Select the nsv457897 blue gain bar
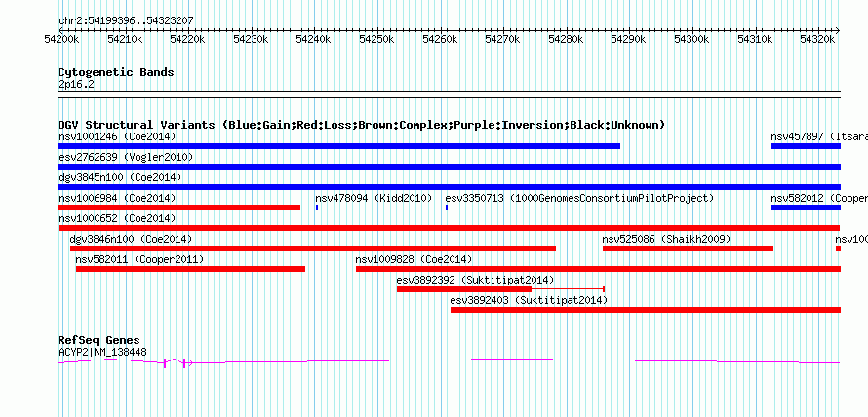868x417 pixels. [x=806, y=146]
